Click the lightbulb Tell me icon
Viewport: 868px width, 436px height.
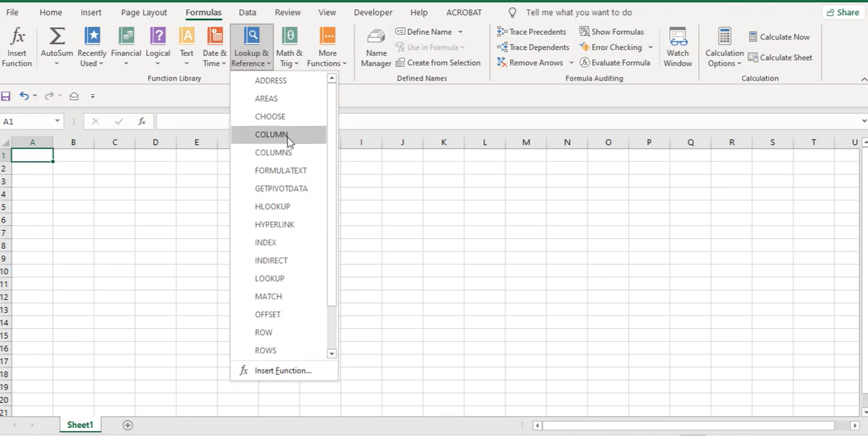pyautogui.click(x=512, y=12)
